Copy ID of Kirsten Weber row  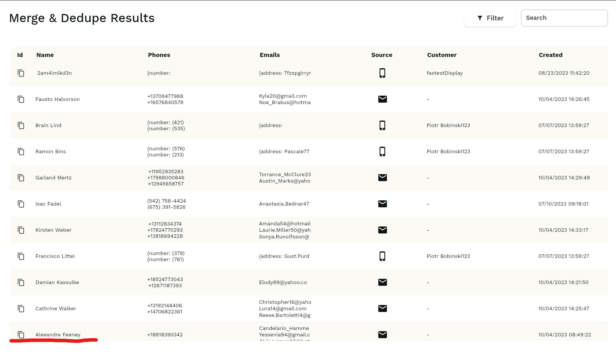click(x=21, y=230)
